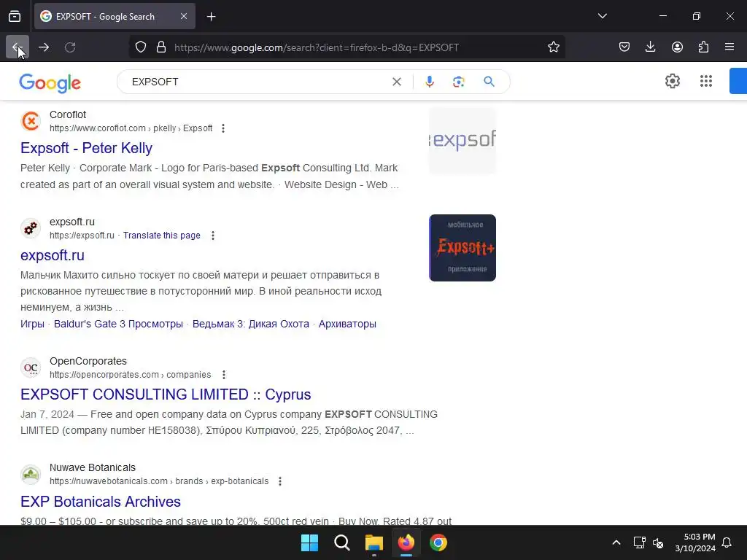The image size is (747, 560).
Task: Click the blue button beside the Google apps grid
Action: click(x=738, y=81)
